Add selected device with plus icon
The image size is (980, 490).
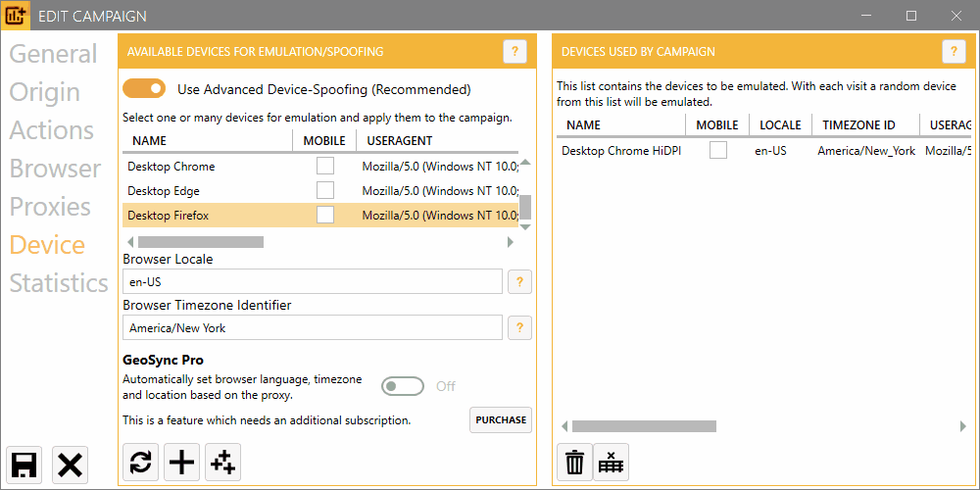[x=182, y=462]
